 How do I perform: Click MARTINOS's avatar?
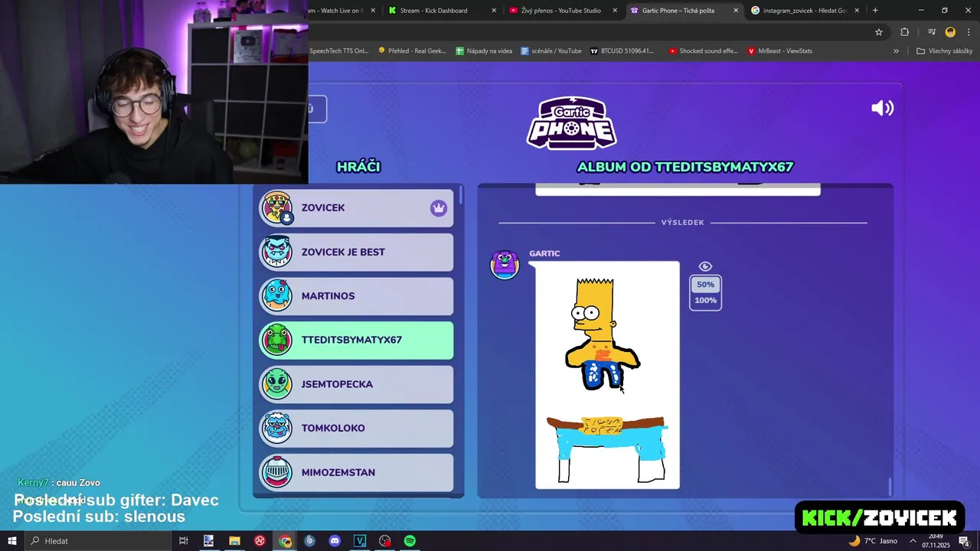click(277, 296)
